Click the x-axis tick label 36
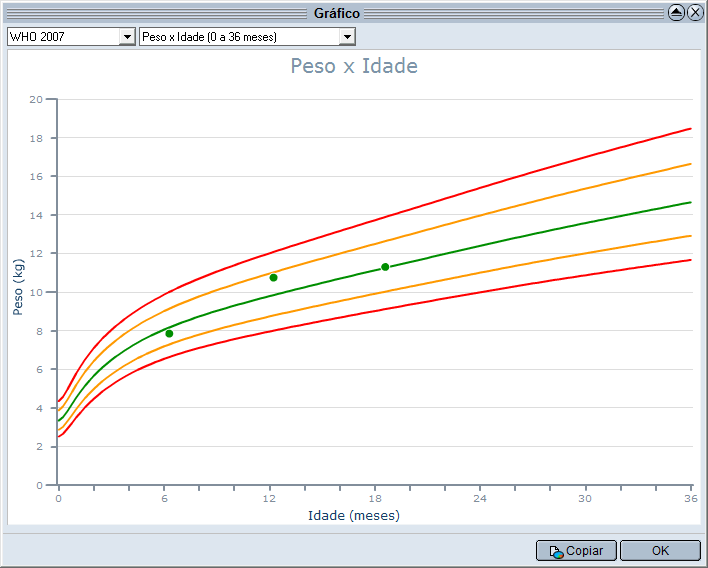708x568 pixels. (691, 498)
